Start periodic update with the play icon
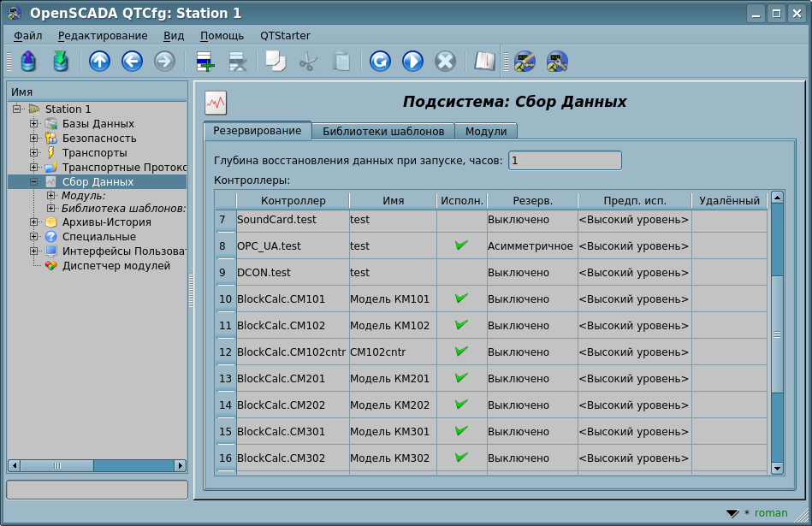This screenshot has height=526, width=812. tap(412, 62)
